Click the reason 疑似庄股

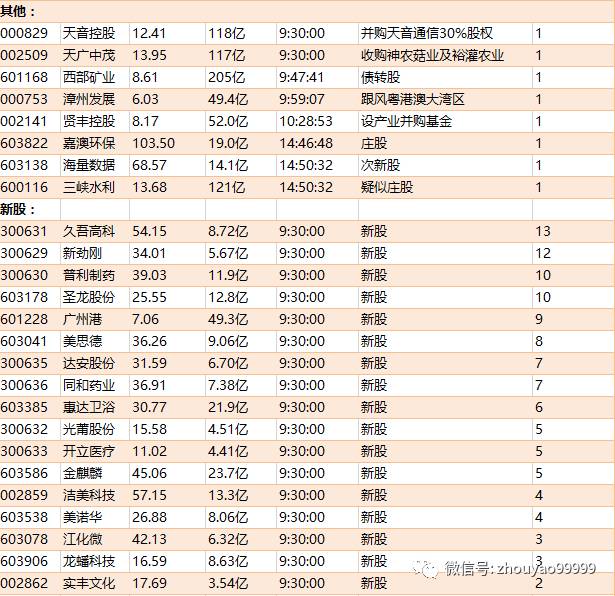tap(387, 187)
